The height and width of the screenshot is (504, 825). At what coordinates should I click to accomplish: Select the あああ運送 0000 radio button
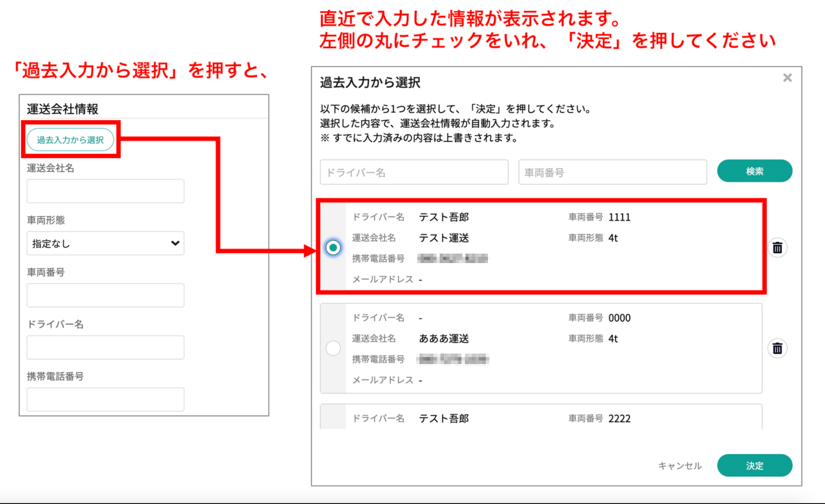coord(333,348)
